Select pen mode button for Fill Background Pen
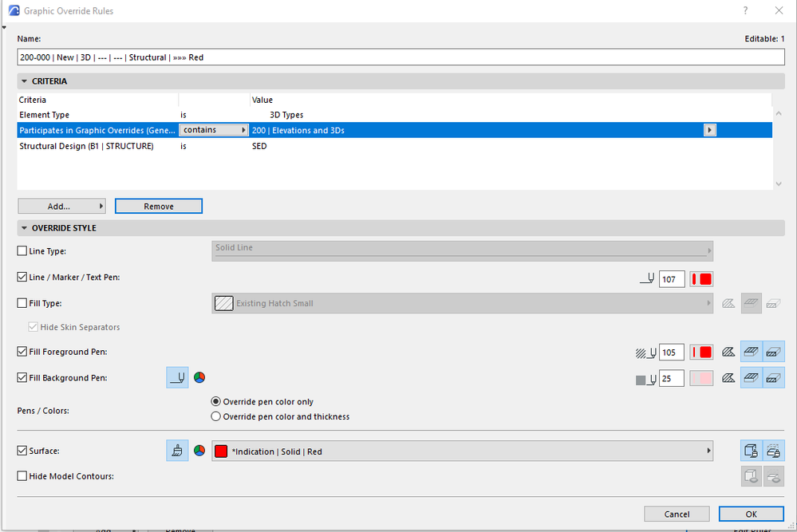797x532 pixels. 177,377
